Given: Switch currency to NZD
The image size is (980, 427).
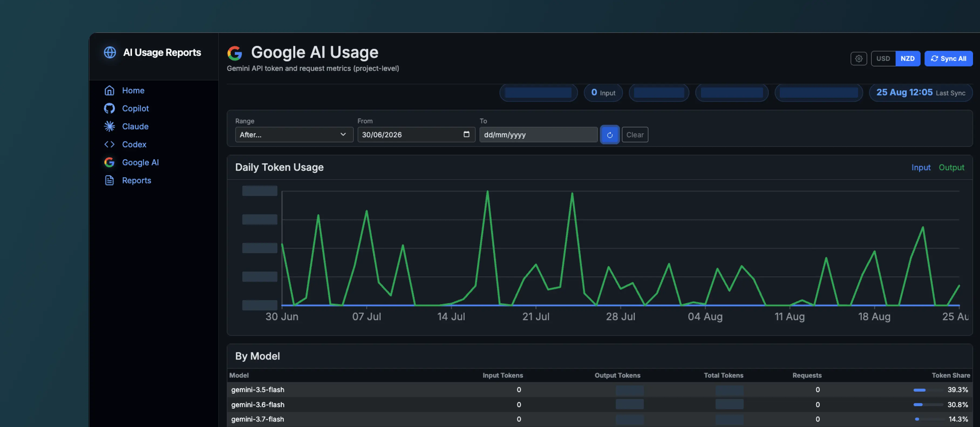Looking at the screenshot, I should tap(907, 59).
